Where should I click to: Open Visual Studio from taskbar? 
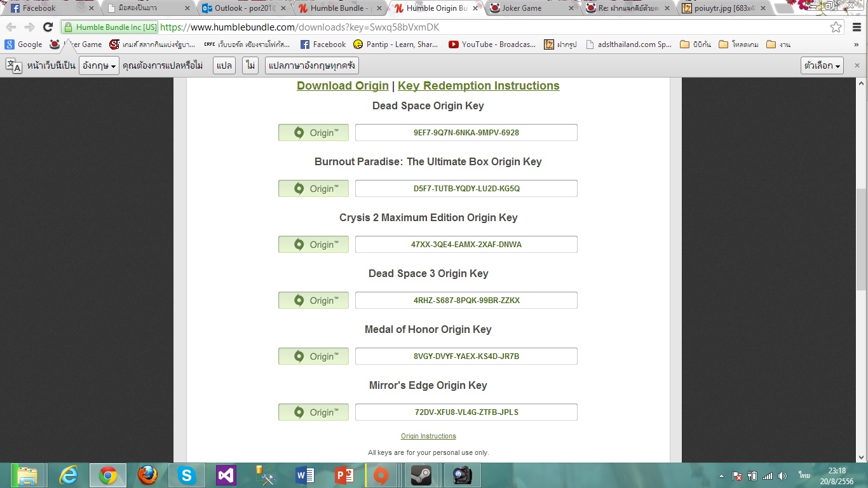pyautogui.click(x=226, y=475)
